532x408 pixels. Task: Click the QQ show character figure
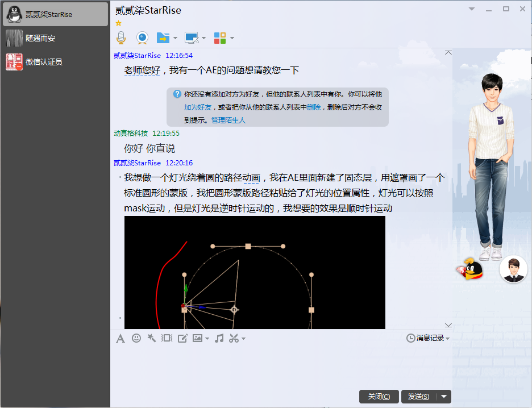tap(491, 166)
